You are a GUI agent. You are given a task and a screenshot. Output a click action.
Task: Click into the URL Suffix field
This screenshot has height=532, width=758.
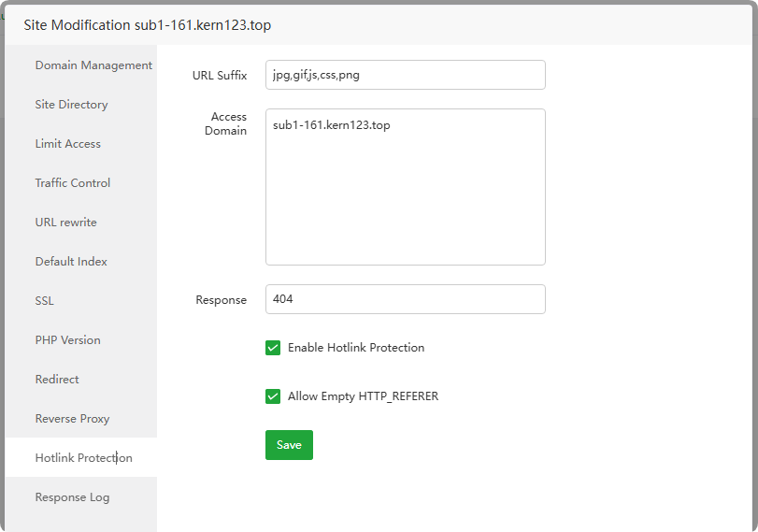pyautogui.click(x=405, y=75)
